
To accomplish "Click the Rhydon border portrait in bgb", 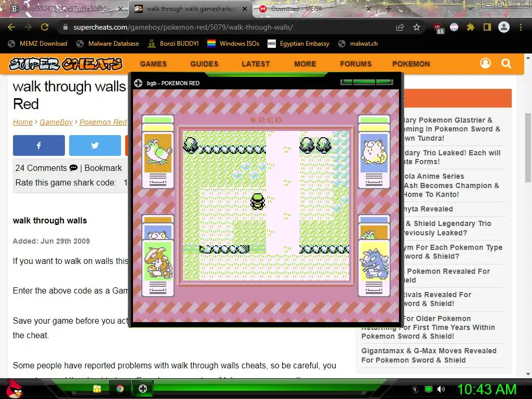I will click(374, 261).
